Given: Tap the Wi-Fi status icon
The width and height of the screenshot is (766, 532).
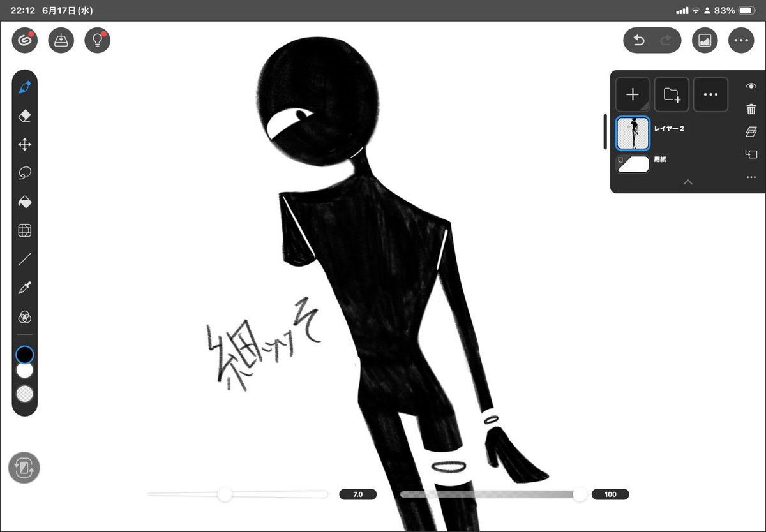Looking at the screenshot, I should click(696, 11).
